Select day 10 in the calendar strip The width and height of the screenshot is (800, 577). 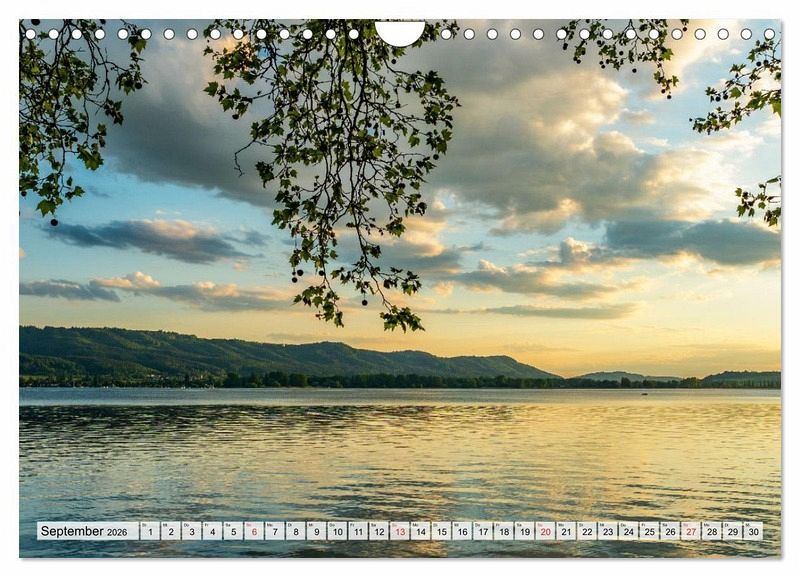(x=338, y=531)
